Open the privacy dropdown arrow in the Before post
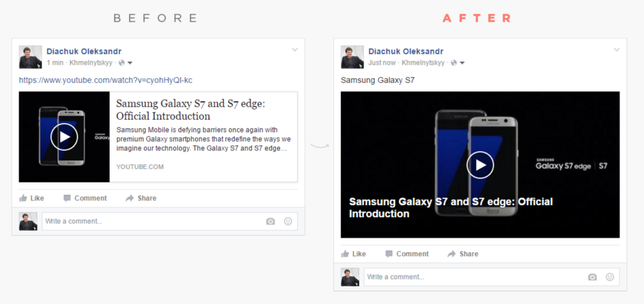Viewport: 644px width, 304px height. (x=130, y=63)
